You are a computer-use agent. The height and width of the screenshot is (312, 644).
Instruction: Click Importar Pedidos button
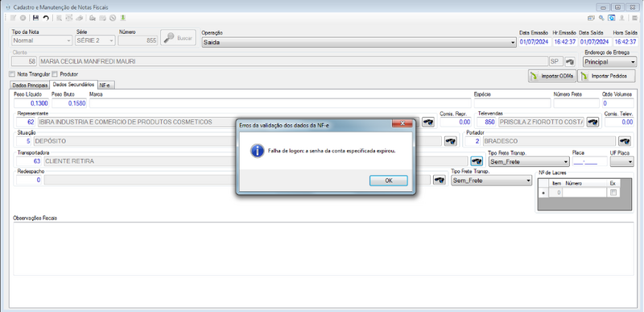[x=606, y=76]
